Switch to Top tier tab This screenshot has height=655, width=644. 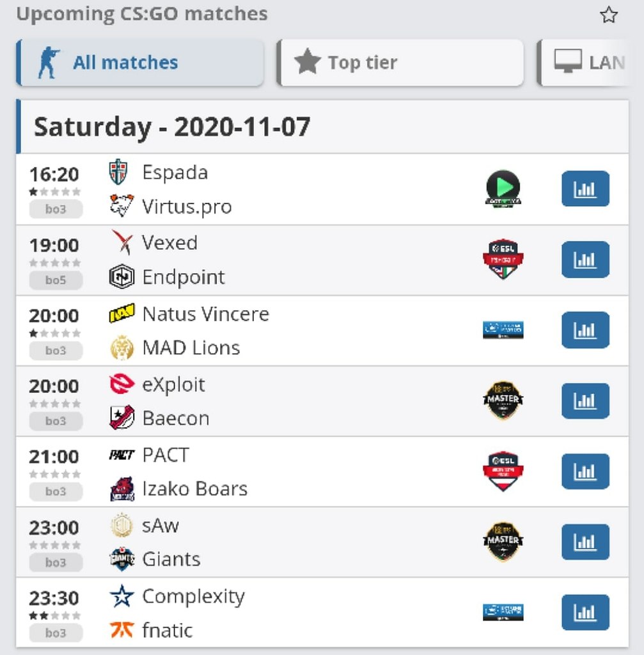point(400,63)
